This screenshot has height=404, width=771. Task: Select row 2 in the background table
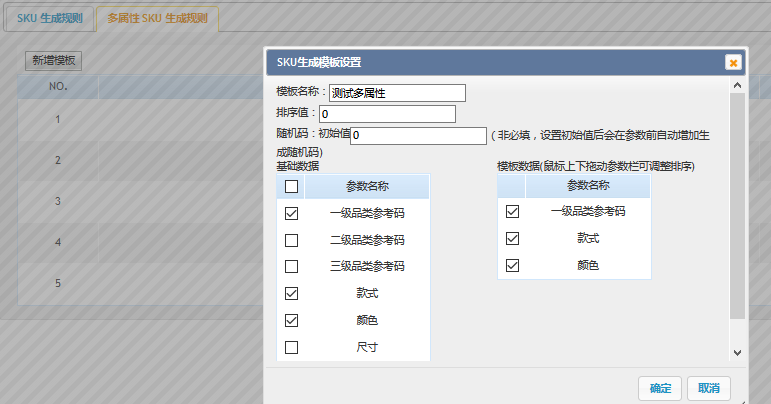tap(58, 160)
